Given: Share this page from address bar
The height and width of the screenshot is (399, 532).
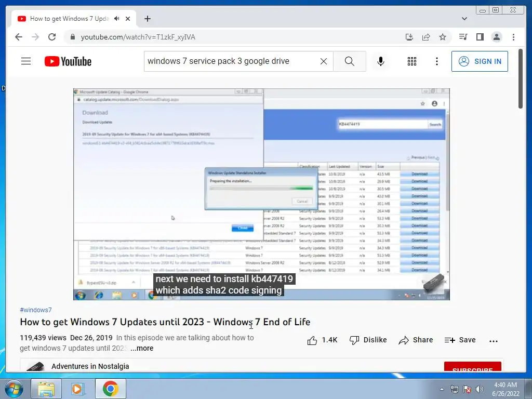Looking at the screenshot, I should click(426, 37).
